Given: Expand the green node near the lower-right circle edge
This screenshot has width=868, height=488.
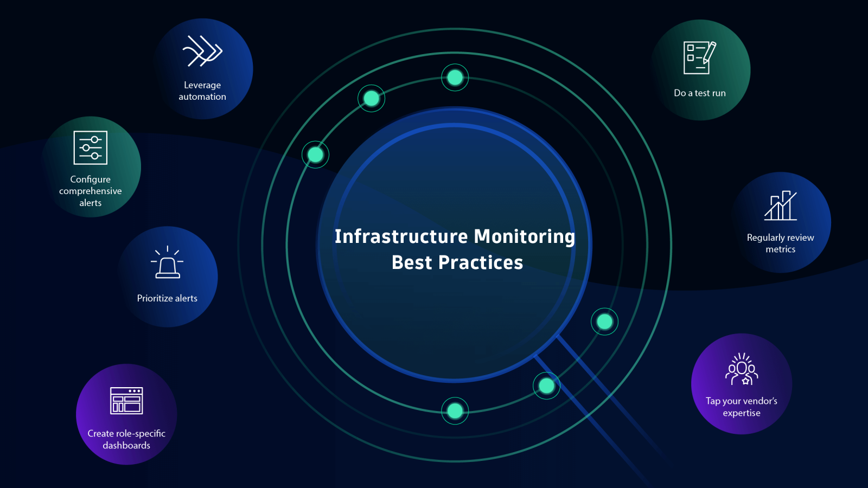Looking at the screenshot, I should click(x=546, y=386).
